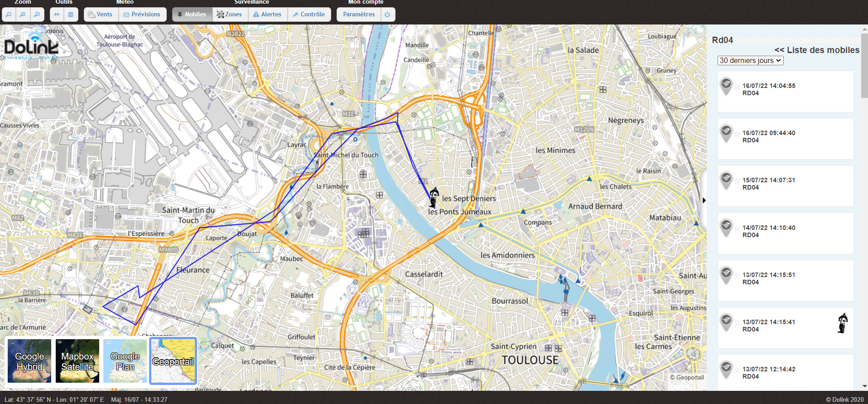Click the grid tool icon
The image size is (868, 404).
point(71,15)
